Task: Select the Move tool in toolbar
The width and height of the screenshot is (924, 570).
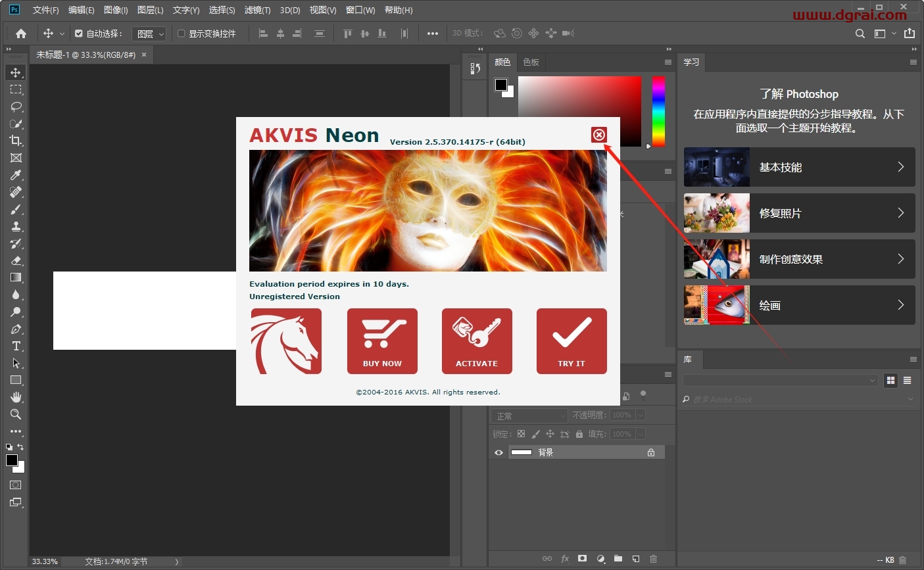Action: (x=16, y=72)
